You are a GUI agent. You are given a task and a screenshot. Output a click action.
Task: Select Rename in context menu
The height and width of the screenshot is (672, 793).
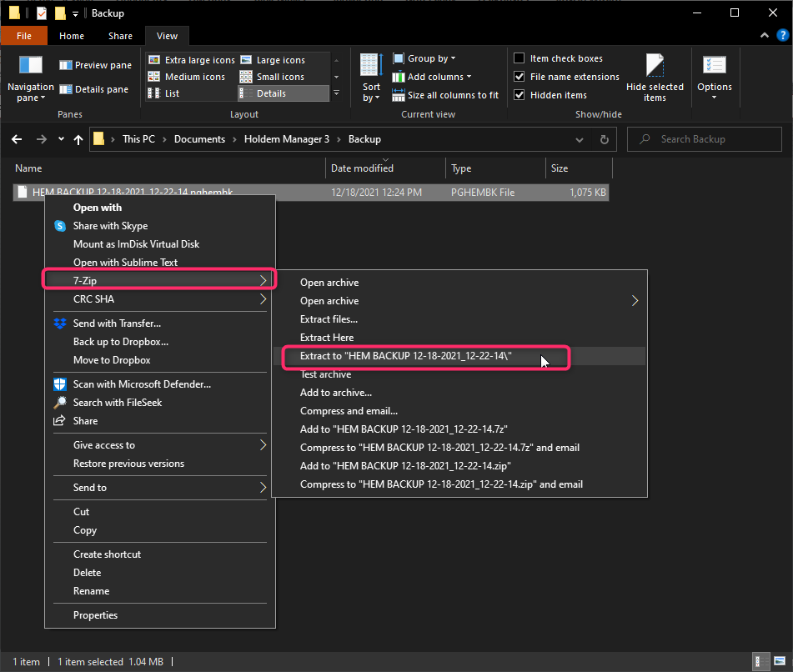coord(160,591)
